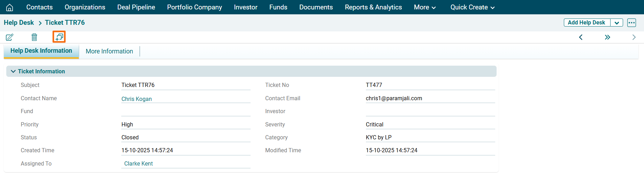Screen dimensions: 644x176
Task: Open the Quick Create dropdown
Action: point(472,7)
